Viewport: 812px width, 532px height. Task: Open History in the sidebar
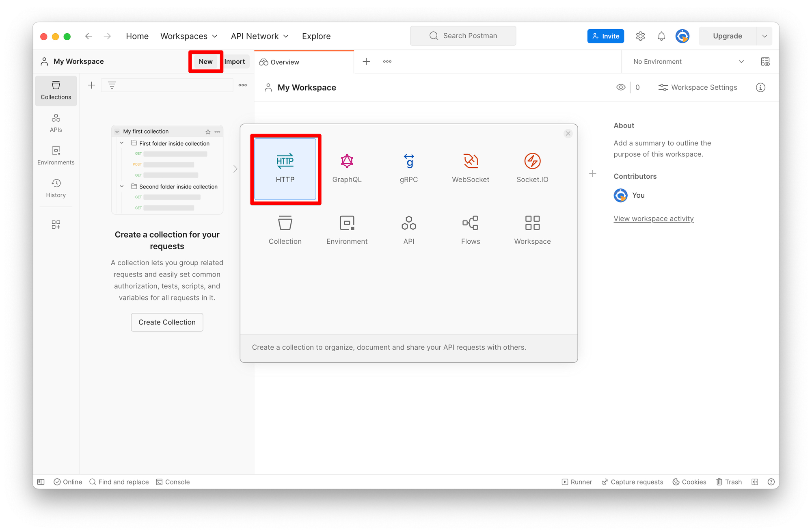[x=56, y=188]
